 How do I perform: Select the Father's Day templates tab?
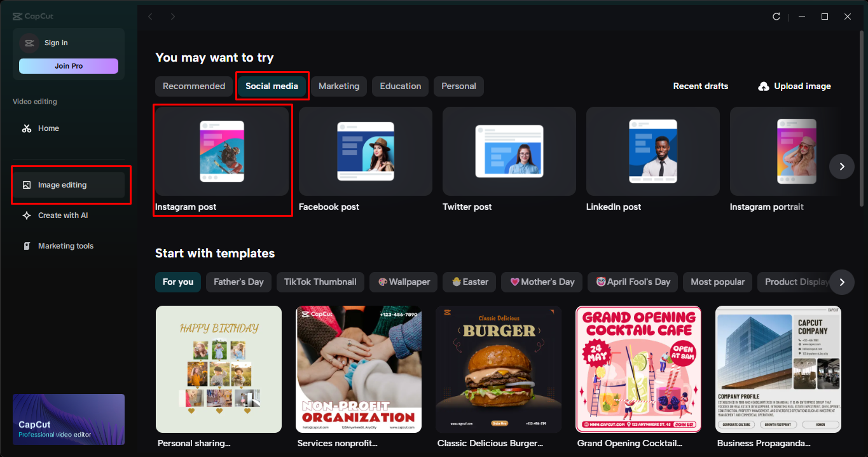(x=238, y=282)
